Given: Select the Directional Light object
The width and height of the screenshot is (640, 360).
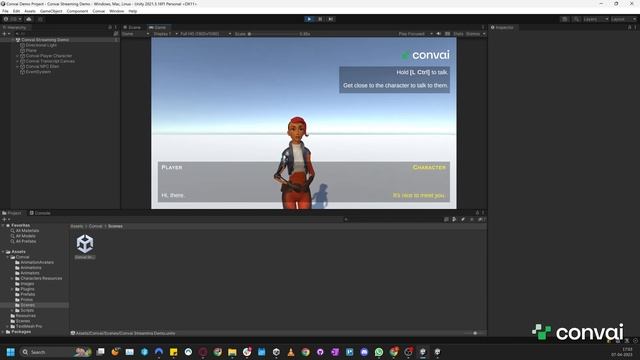Looking at the screenshot, I should [41, 45].
